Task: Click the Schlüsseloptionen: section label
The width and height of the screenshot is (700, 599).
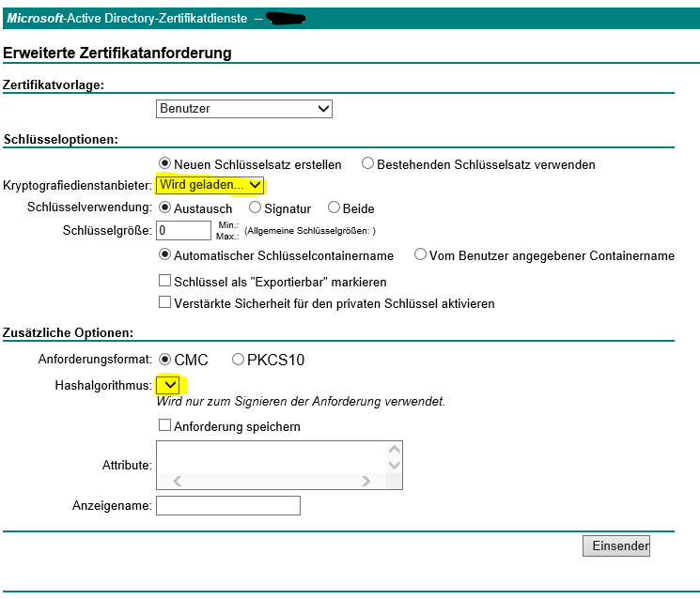Action: point(61,140)
